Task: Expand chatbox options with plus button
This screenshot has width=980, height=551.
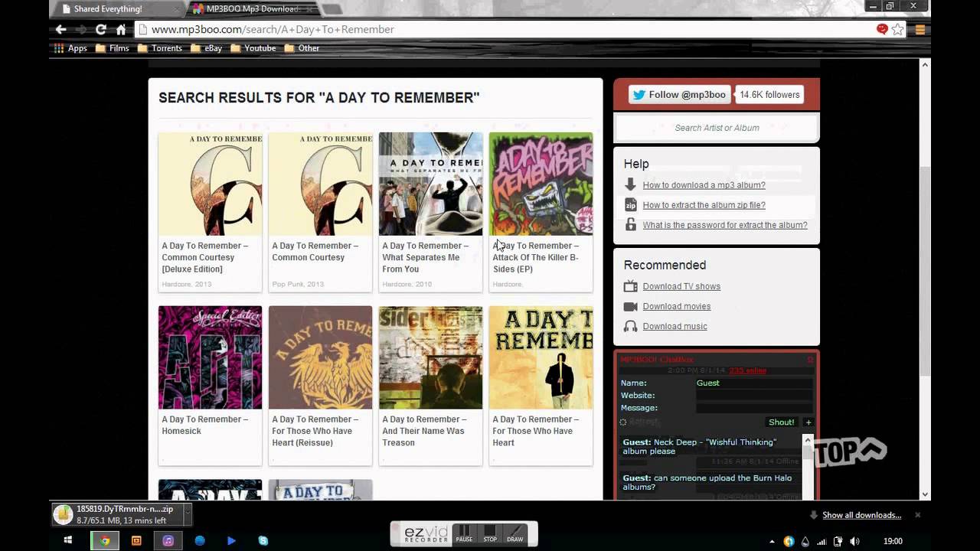Action: [808, 422]
